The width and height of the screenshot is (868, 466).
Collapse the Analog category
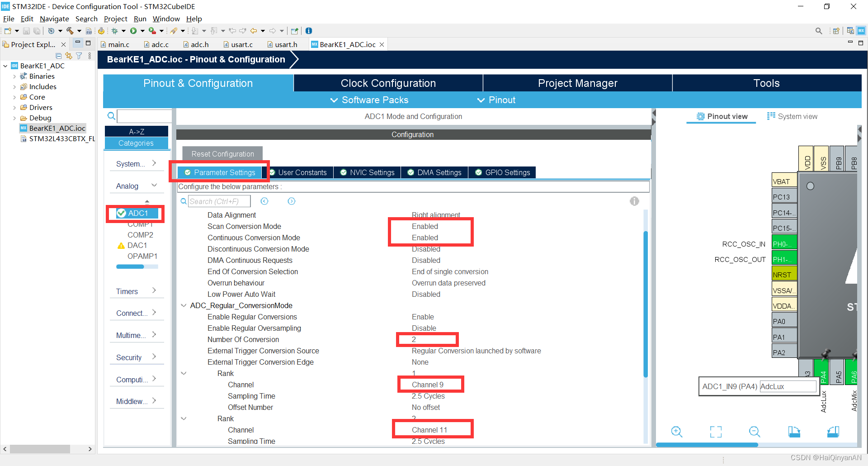coord(154,185)
